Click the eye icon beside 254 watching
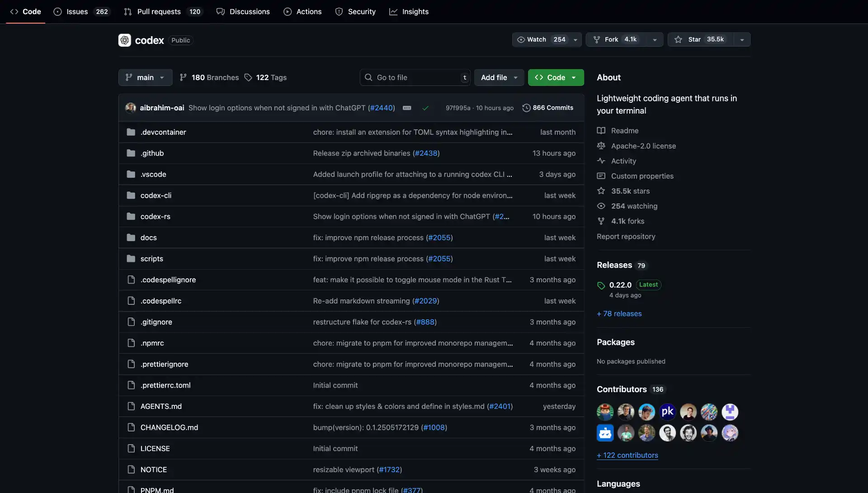868x493 pixels. tap(601, 206)
